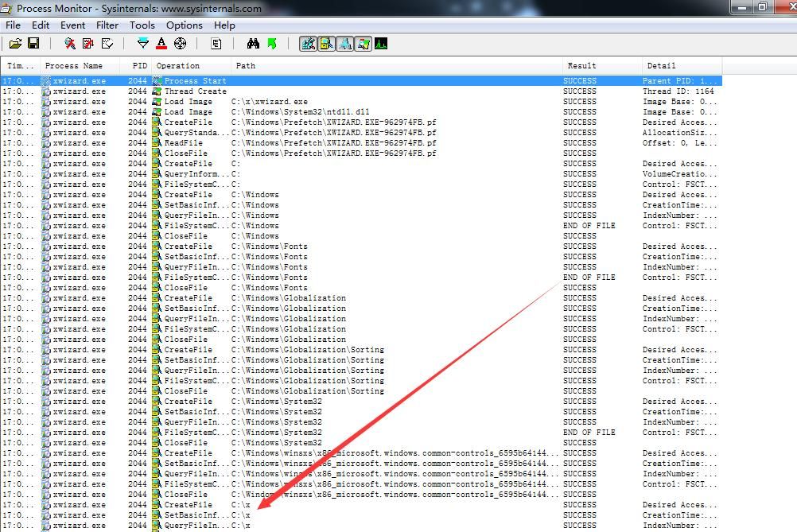The image size is (797, 532).
Task: Click the Clear display icon
Action: (x=107, y=44)
